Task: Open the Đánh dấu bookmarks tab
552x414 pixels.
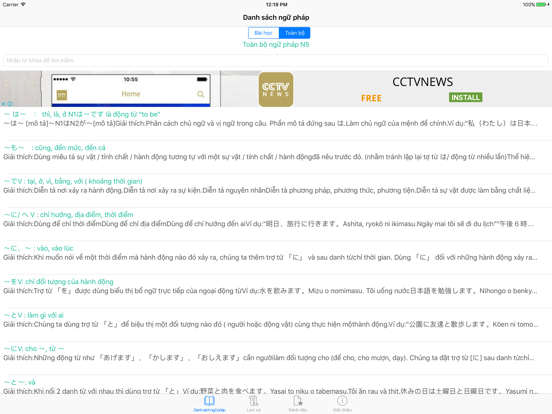Action: [298, 403]
